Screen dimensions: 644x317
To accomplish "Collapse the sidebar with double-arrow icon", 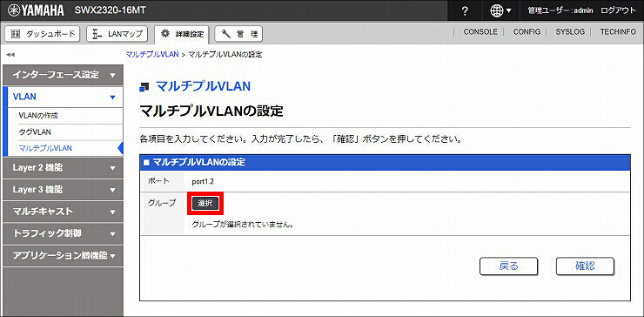I will (10, 55).
